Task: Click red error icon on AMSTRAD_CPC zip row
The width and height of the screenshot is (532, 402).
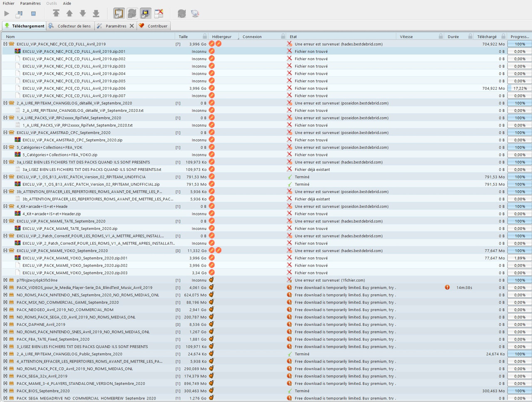Action: click(290, 140)
